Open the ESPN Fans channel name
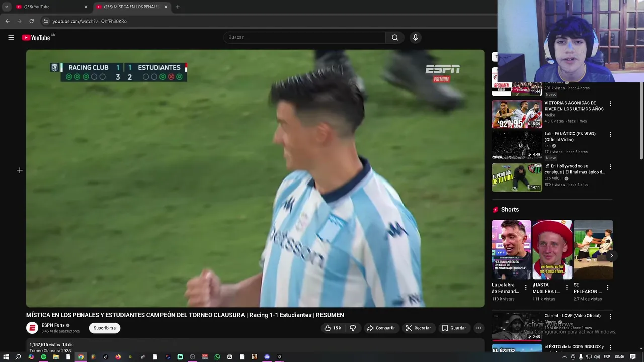Viewport: 644px width, 362px height. (x=53, y=325)
